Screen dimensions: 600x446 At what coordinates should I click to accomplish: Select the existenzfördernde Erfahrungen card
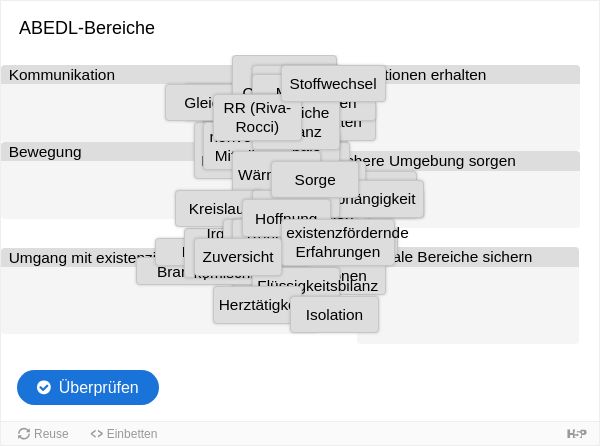click(338, 243)
